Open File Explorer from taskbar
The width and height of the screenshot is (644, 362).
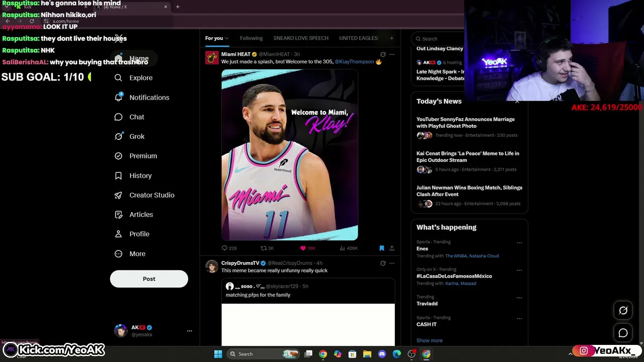[x=367, y=354]
